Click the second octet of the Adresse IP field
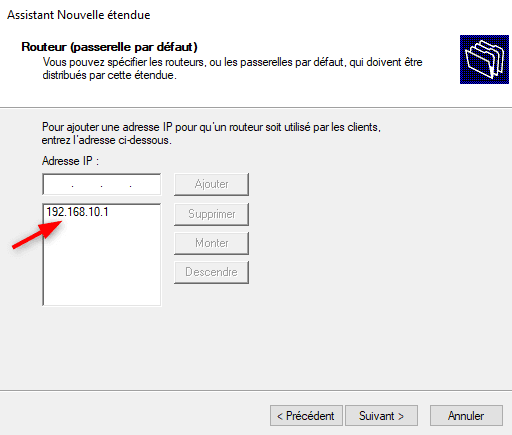Viewport: 512px width, 435px height. (x=87, y=184)
